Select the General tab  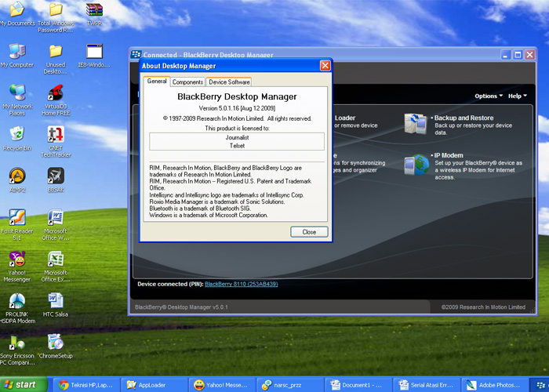pyautogui.click(x=157, y=81)
